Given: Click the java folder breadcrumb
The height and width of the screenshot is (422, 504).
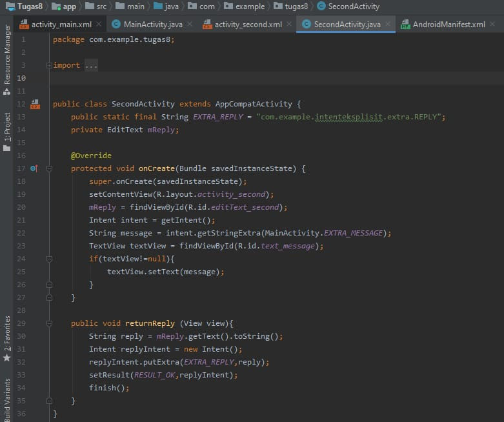Looking at the screenshot, I should [166, 6].
